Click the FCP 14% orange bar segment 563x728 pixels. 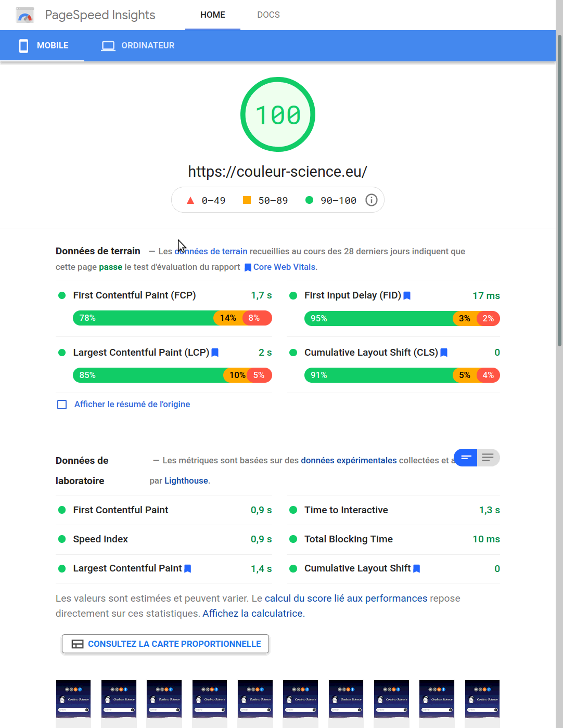click(228, 318)
